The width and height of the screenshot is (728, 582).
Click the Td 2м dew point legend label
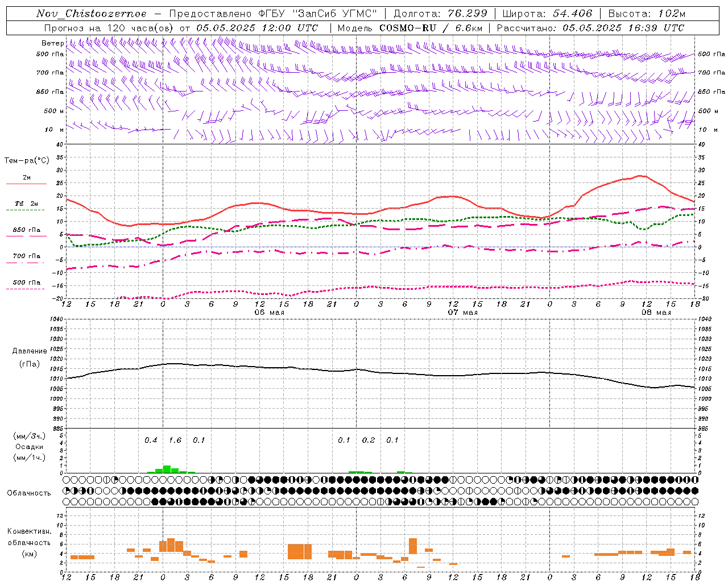(x=27, y=203)
